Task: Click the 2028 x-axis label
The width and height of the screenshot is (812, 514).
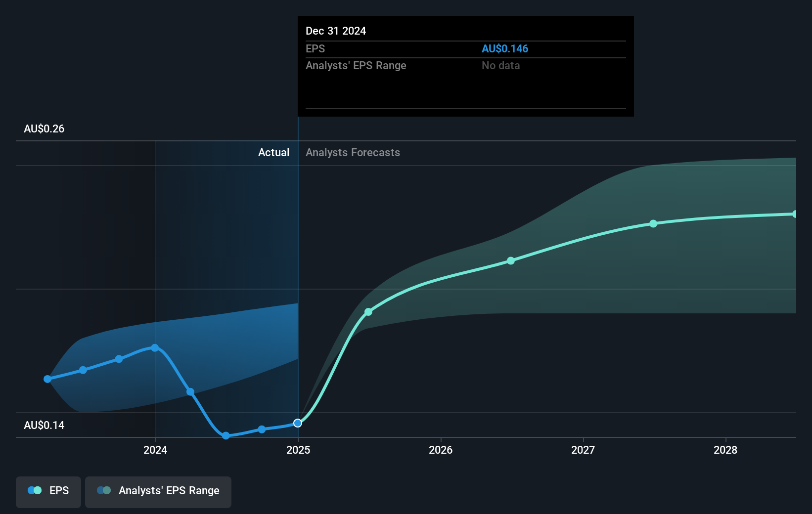Action: point(725,450)
